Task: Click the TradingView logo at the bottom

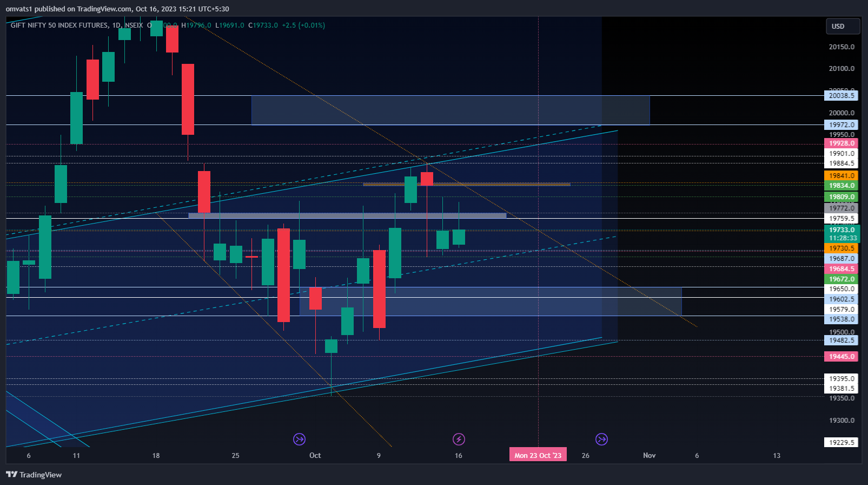Action: (34, 475)
